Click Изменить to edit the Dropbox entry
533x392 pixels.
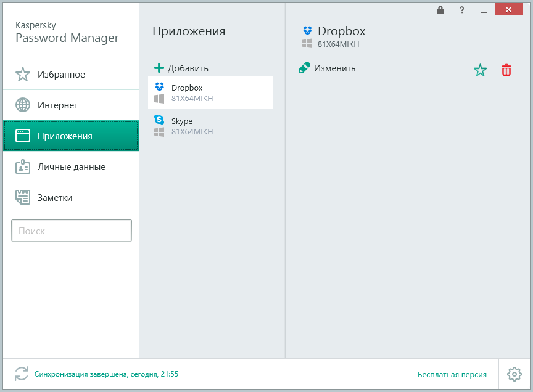point(334,68)
